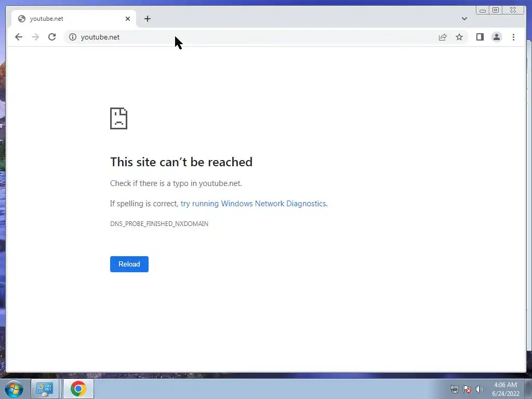This screenshot has height=399, width=532.
Task: View site information icon in address bar
Action: pos(73,37)
